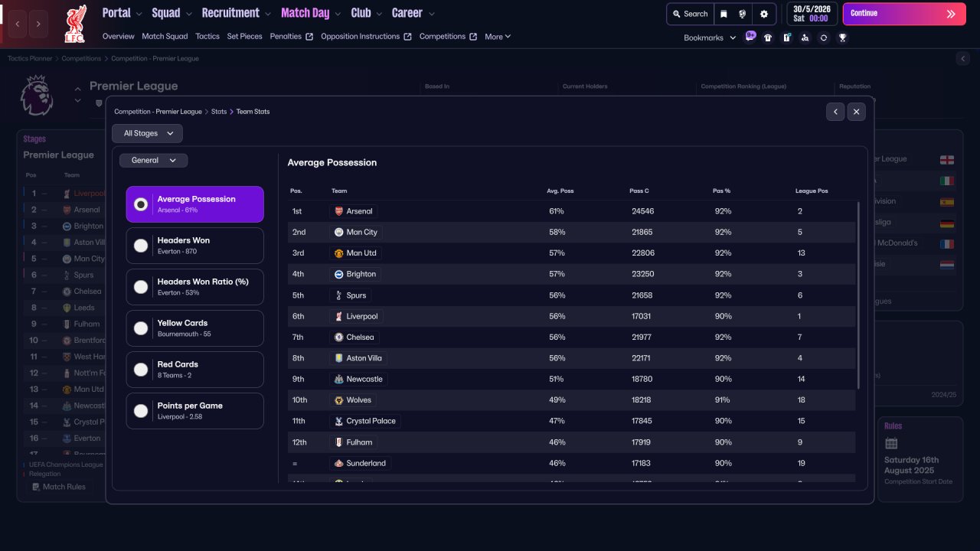Open the General category dropdown
Viewport: 980px width, 551px height.
(x=153, y=161)
